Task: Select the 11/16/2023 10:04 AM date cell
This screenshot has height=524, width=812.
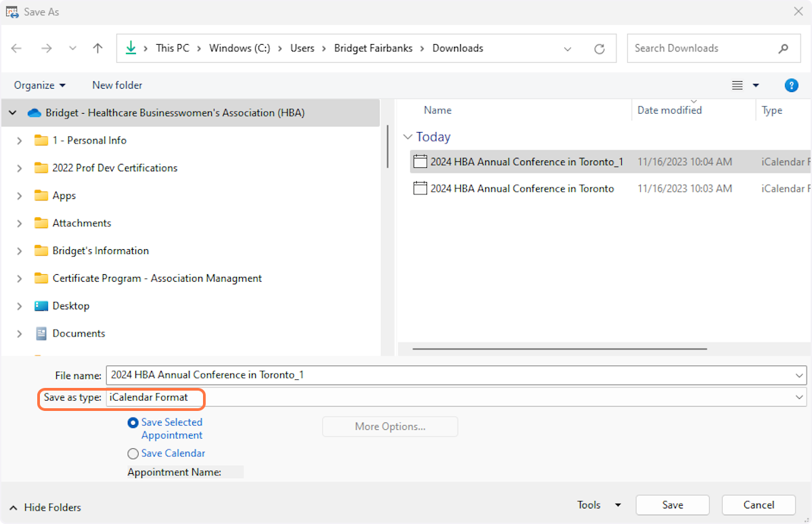Action: [x=685, y=162]
